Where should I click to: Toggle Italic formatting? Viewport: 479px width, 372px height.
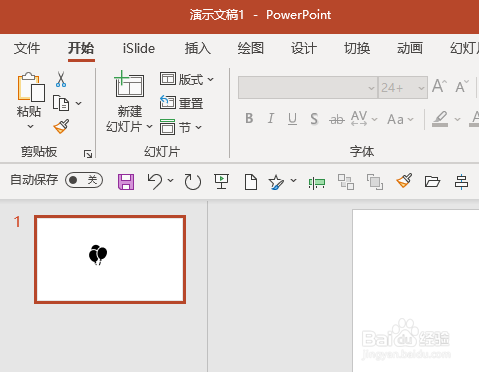click(x=271, y=118)
